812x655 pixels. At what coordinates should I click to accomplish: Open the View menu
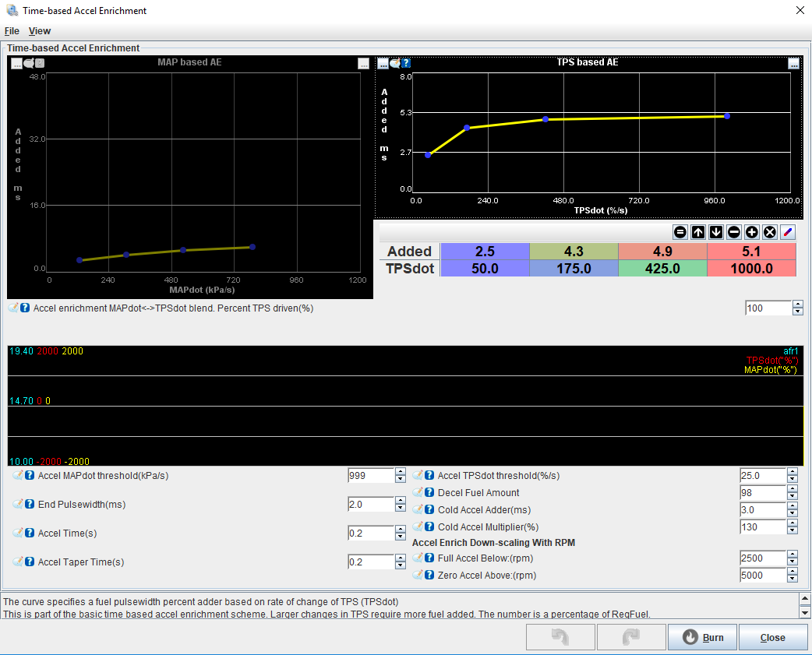(x=40, y=31)
